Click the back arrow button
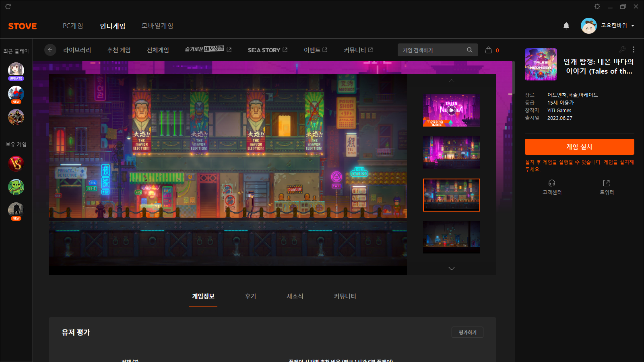 50,50
